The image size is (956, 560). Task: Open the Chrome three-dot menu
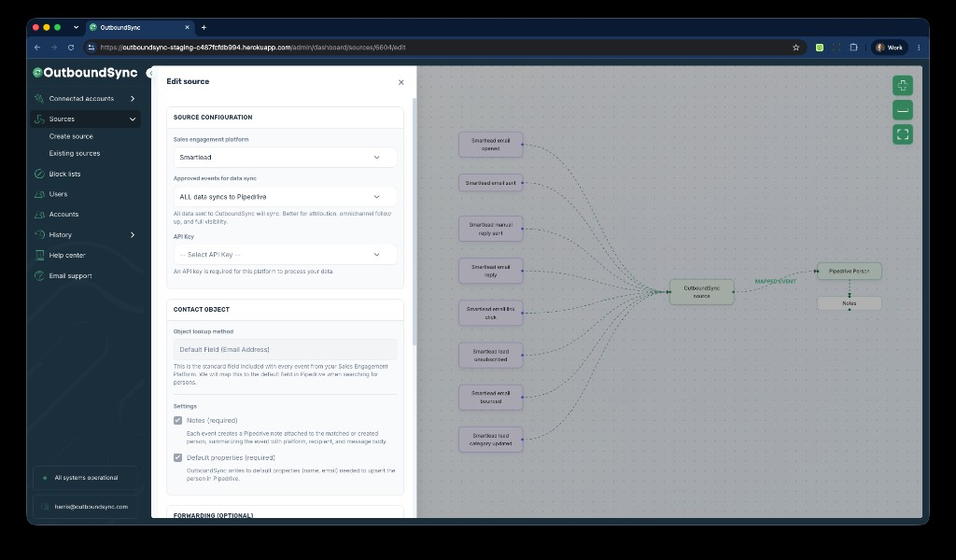pos(919,48)
